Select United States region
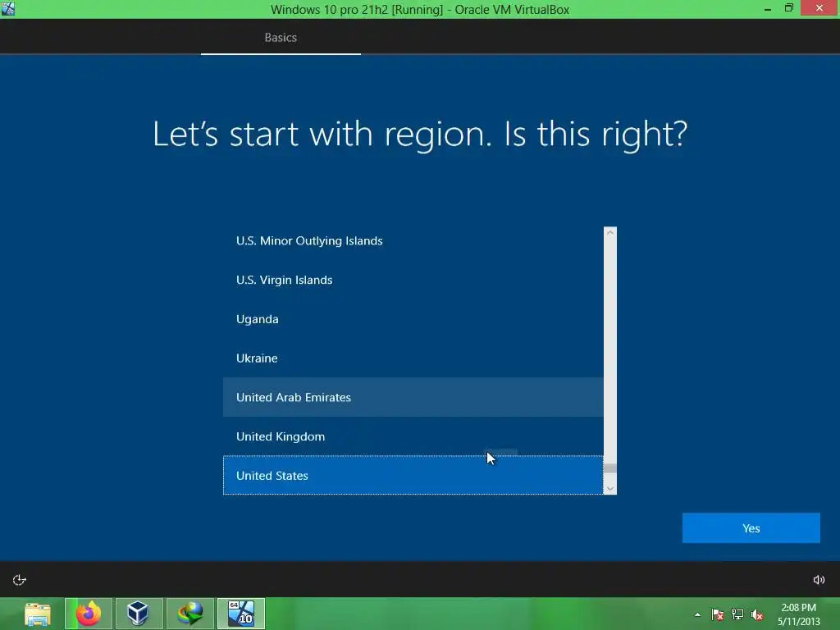 (413, 476)
